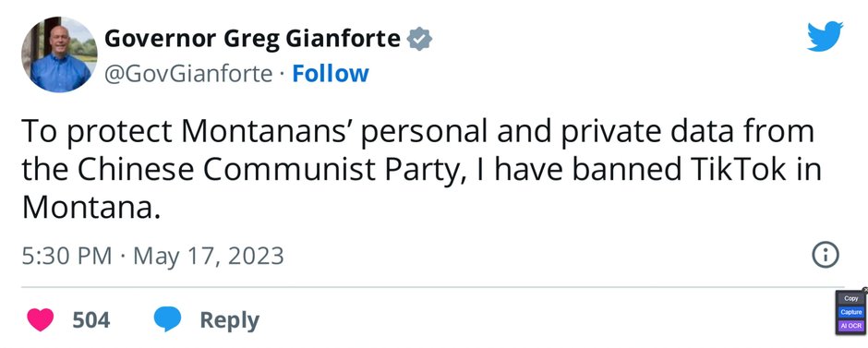Viewport: 868px width, 348px height.
Task: Click the tweet text about banning TikTok
Action: 421,169
